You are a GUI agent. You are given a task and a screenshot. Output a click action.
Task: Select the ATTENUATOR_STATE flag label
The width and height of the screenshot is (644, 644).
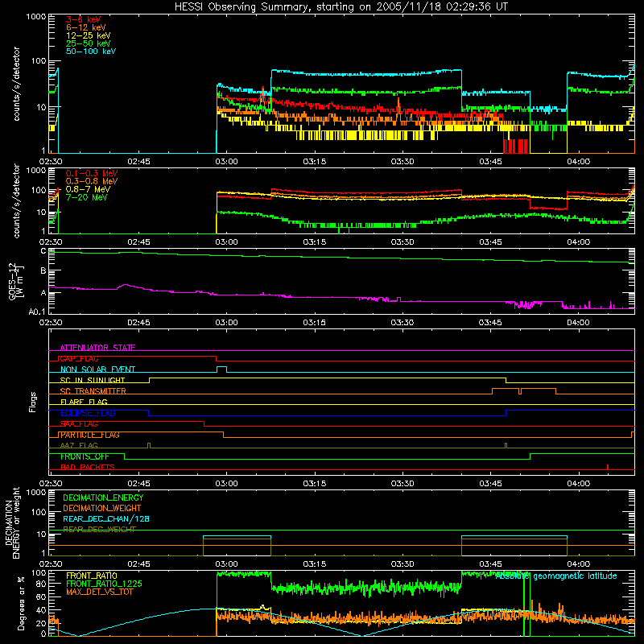click(97, 348)
